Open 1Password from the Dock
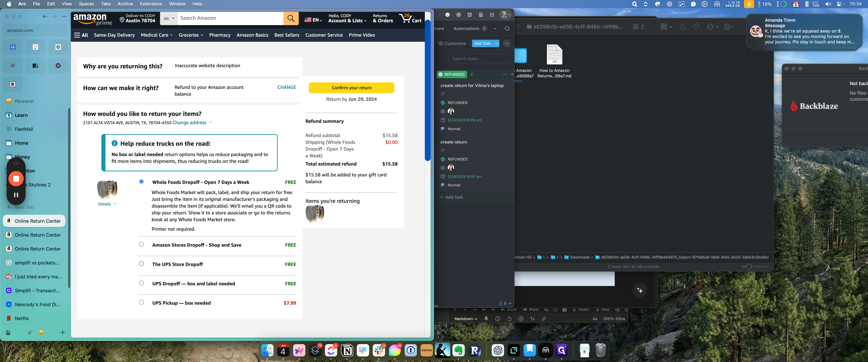The image size is (868, 362). [x=410, y=350]
